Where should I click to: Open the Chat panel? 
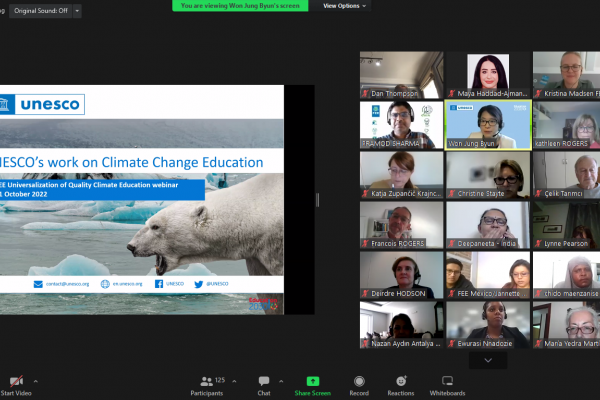pyautogui.click(x=264, y=384)
